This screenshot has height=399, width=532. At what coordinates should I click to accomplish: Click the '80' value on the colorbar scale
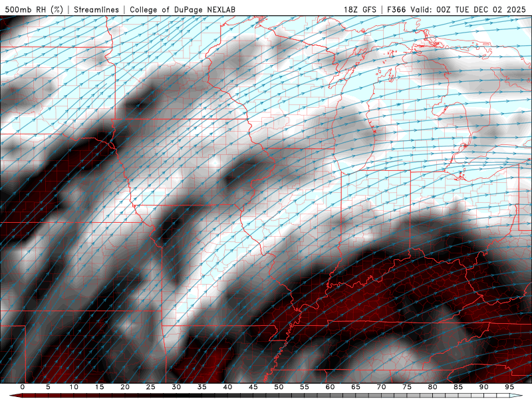click(432, 387)
